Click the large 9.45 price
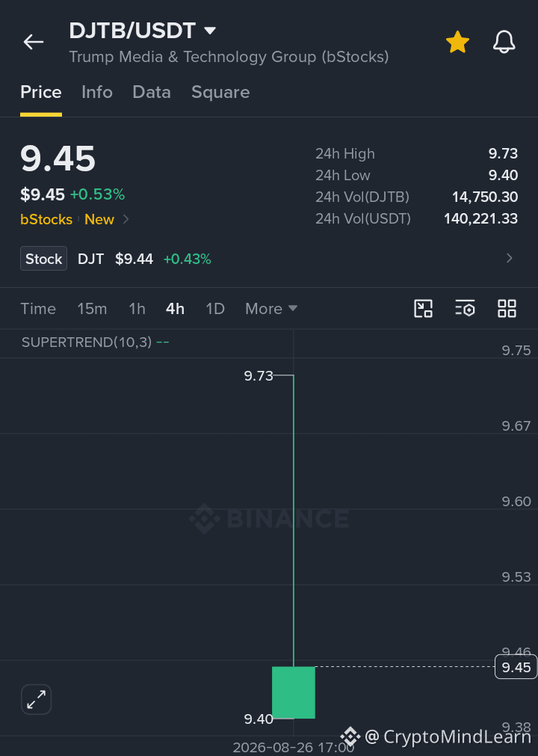This screenshot has width=538, height=756. (x=58, y=159)
